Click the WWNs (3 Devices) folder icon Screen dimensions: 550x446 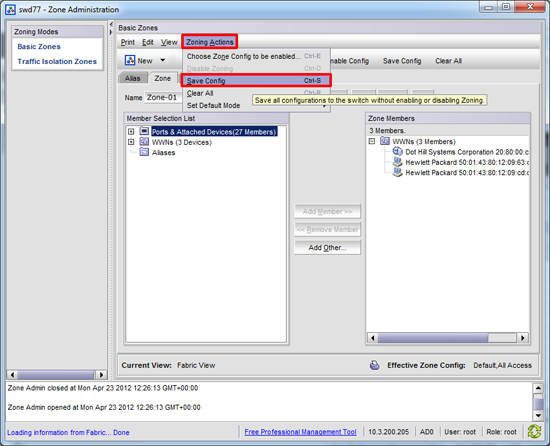tap(144, 142)
